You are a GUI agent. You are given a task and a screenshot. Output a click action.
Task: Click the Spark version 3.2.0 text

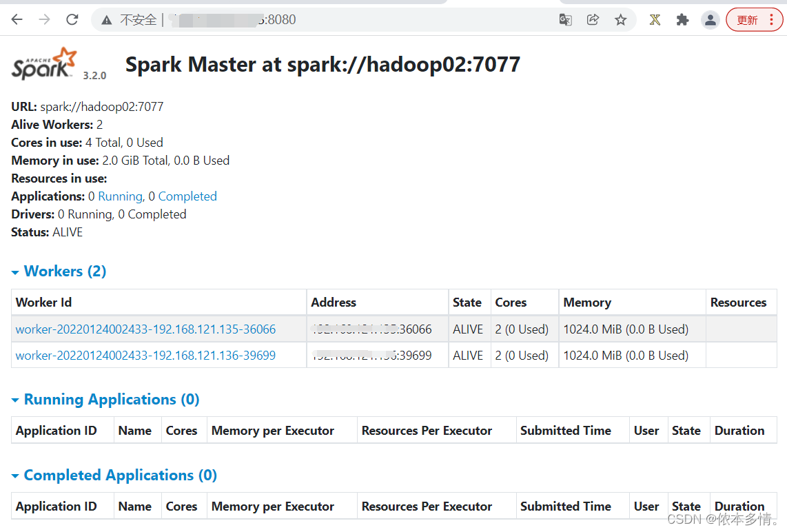click(95, 75)
